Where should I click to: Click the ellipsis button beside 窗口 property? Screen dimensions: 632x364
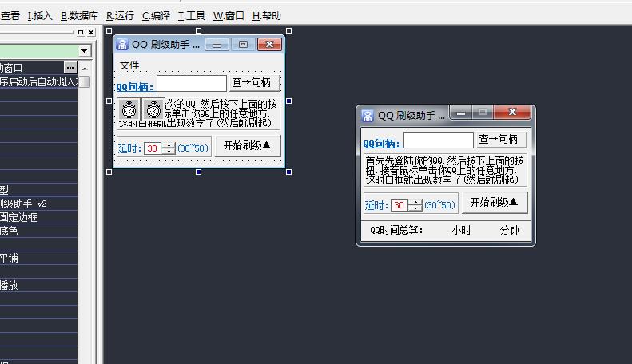tap(70, 68)
